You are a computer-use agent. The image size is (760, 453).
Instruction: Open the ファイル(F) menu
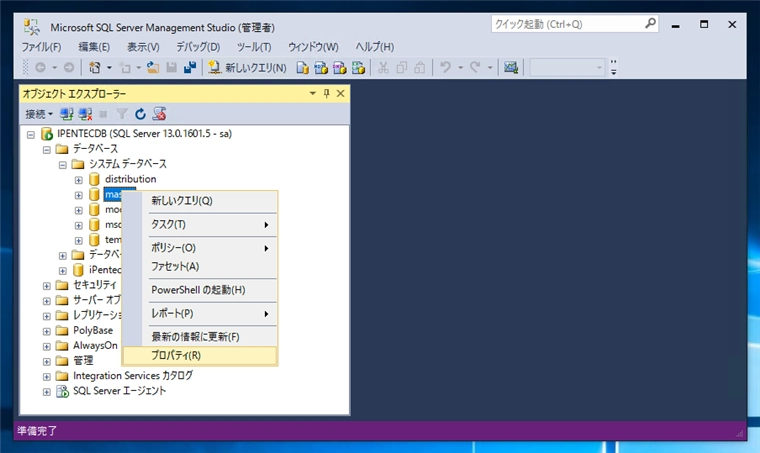[41, 47]
